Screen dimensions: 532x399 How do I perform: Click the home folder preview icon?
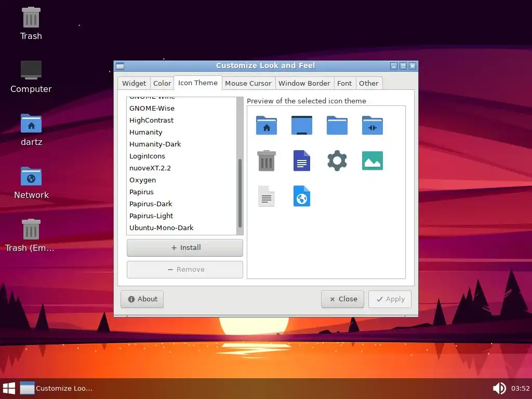coord(267,126)
